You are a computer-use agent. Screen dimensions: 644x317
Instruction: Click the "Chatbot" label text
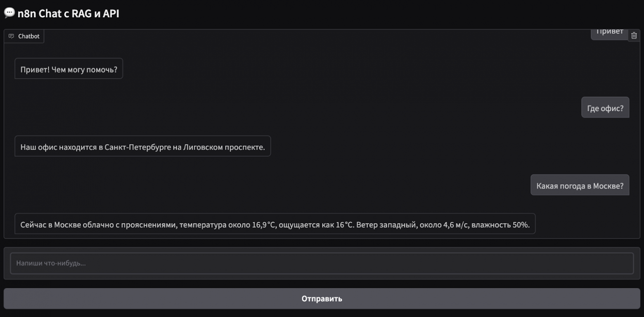tap(29, 36)
